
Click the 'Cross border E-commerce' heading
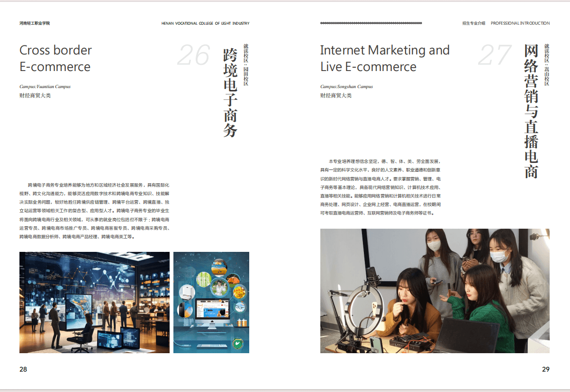(x=55, y=58)
